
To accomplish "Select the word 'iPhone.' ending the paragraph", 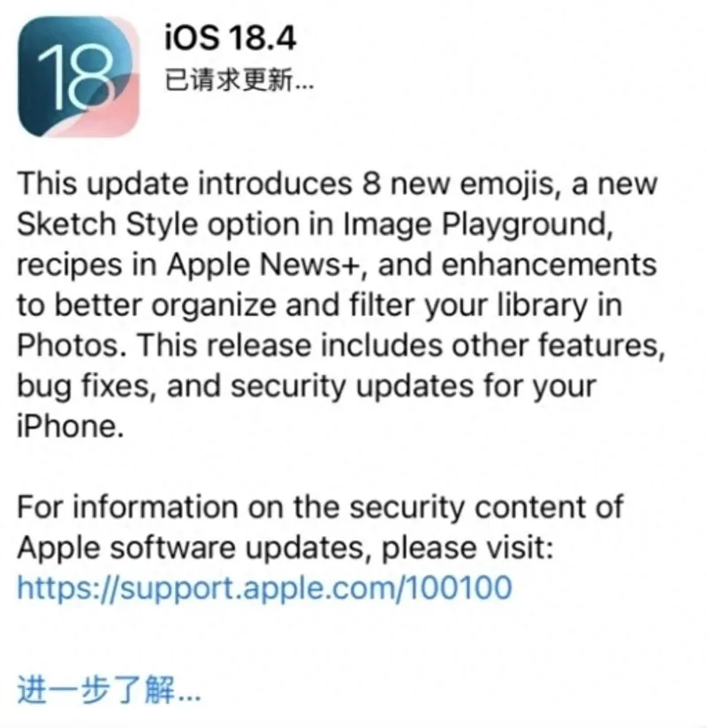I will [x=71, y=426].
